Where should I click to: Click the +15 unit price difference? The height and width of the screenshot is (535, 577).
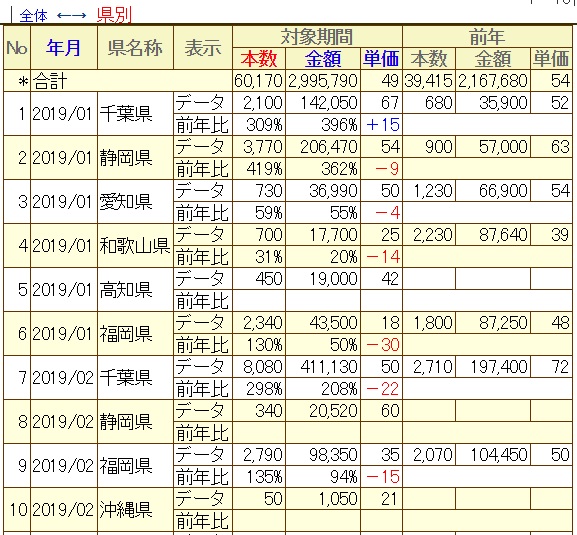383,125
